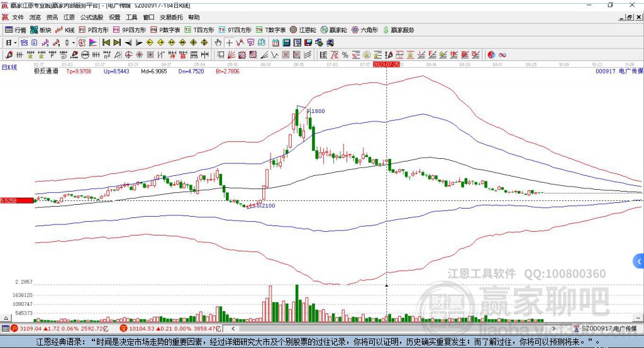Select the Gann fan lines tool
This screenshot has height=348, width=644.
tap(231, 55)
